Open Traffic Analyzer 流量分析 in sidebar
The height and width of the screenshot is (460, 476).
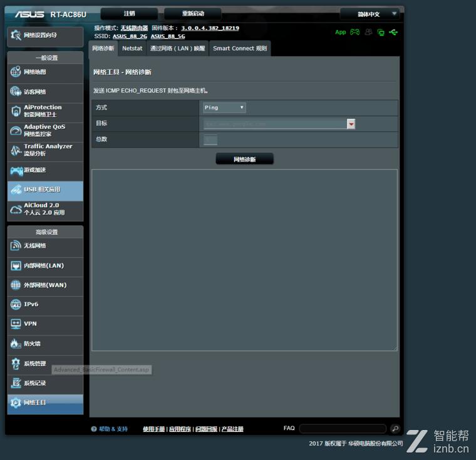(45, 150)
